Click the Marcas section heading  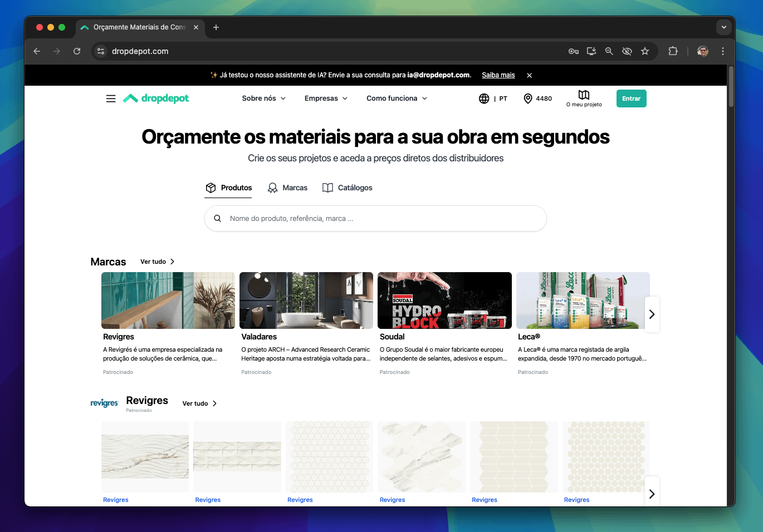(x=108, y=262)
